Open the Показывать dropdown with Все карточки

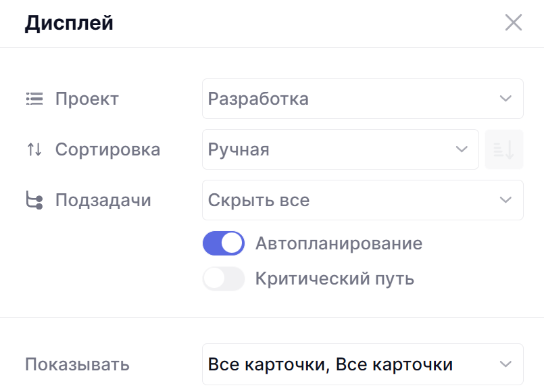(351, 364)
